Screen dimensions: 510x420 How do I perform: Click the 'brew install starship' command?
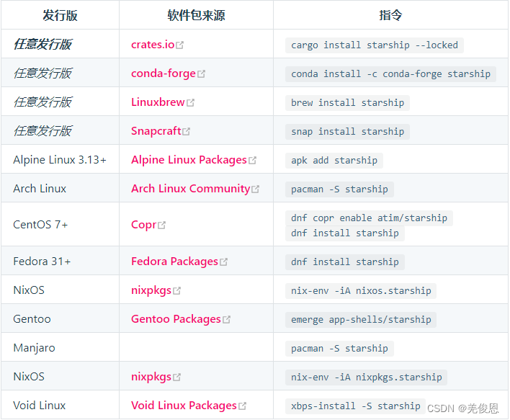[x=347, y=103]
